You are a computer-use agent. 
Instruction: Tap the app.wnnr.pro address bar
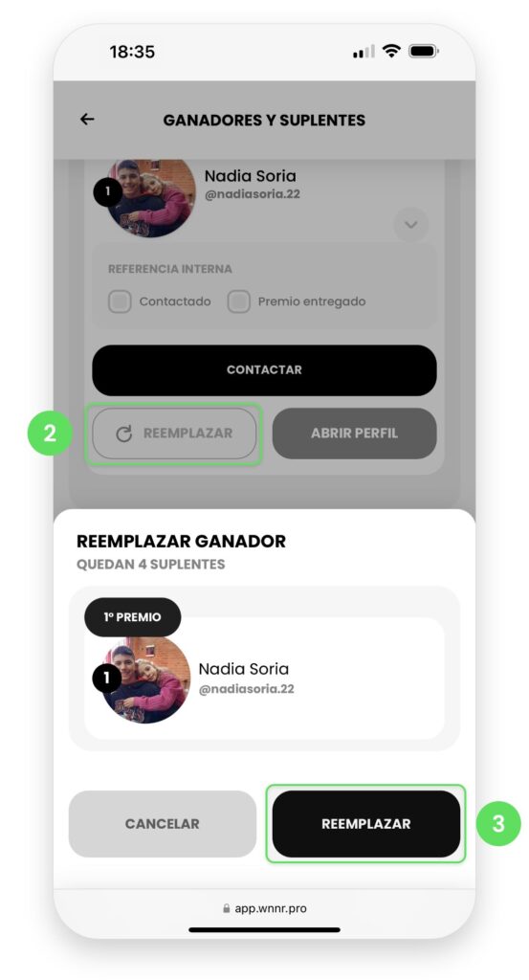tap(264, 908)
